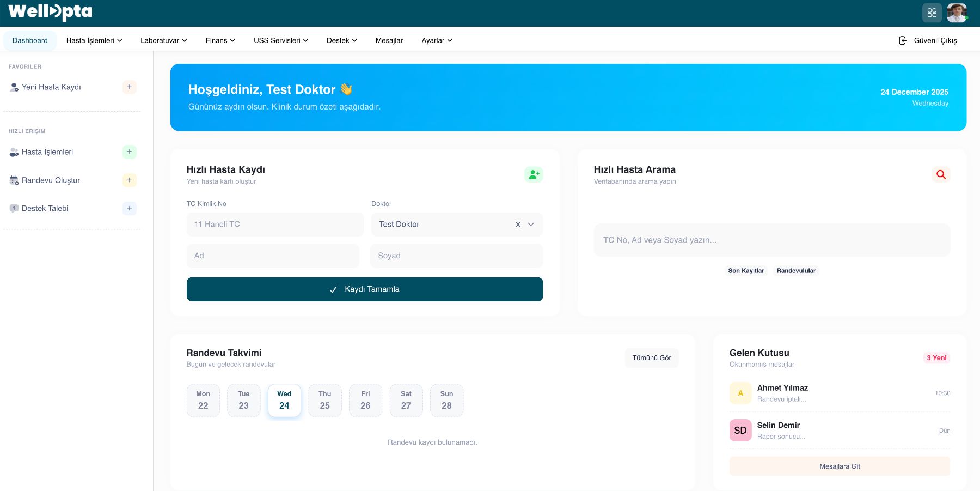This screenshot has width=980, height=491.
Task: Open the Mesajlar menu item
Action: (x=389, y=40)
